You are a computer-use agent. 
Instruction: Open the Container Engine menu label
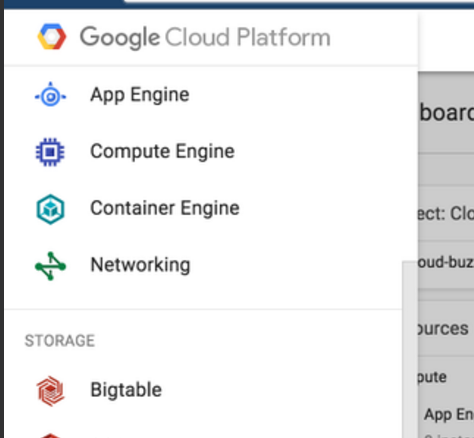point(165,208)
